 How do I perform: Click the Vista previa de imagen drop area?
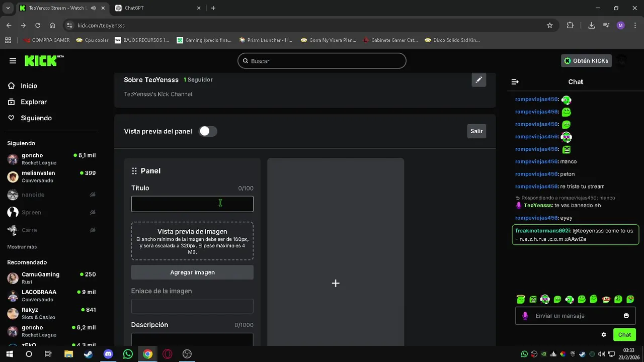192,241
